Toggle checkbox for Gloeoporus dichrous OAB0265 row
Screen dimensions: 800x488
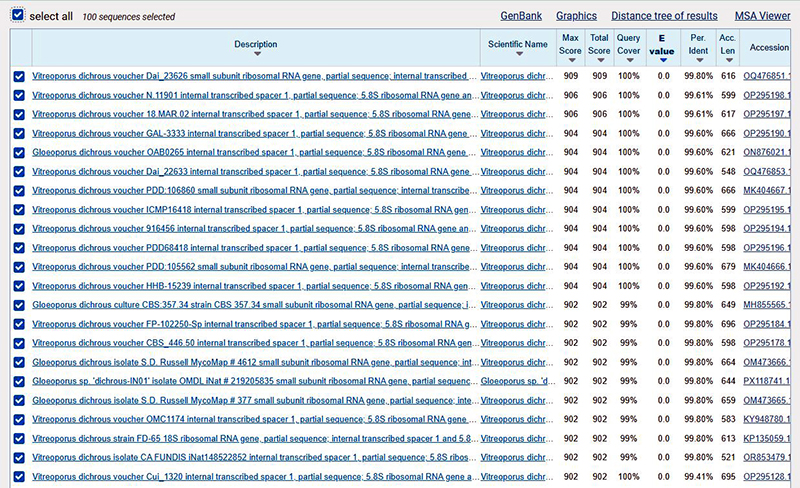20,152
